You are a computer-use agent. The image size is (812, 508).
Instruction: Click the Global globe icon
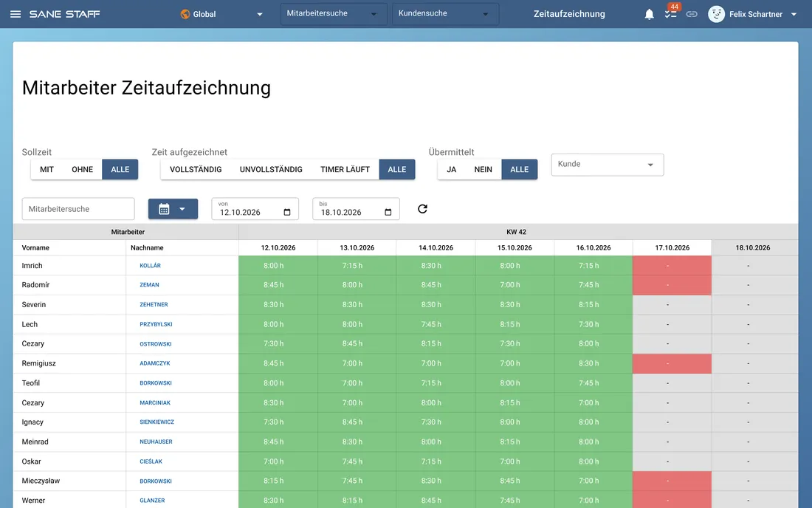click(185, 14)
